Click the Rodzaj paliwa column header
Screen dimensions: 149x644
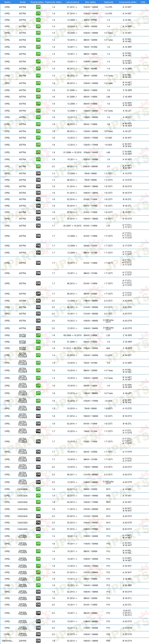click(x=37, y=2)
